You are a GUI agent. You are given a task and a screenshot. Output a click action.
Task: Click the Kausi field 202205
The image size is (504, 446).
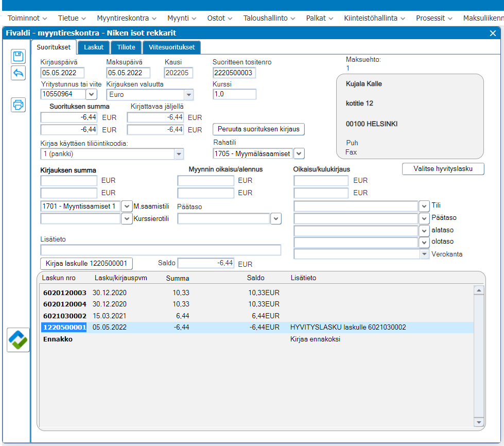(x=178, y=73)
